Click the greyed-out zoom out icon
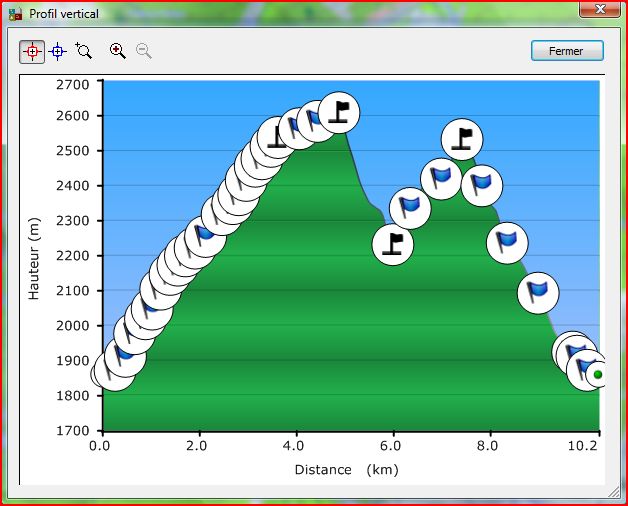The image size is (628, 506). pos(144,51)
